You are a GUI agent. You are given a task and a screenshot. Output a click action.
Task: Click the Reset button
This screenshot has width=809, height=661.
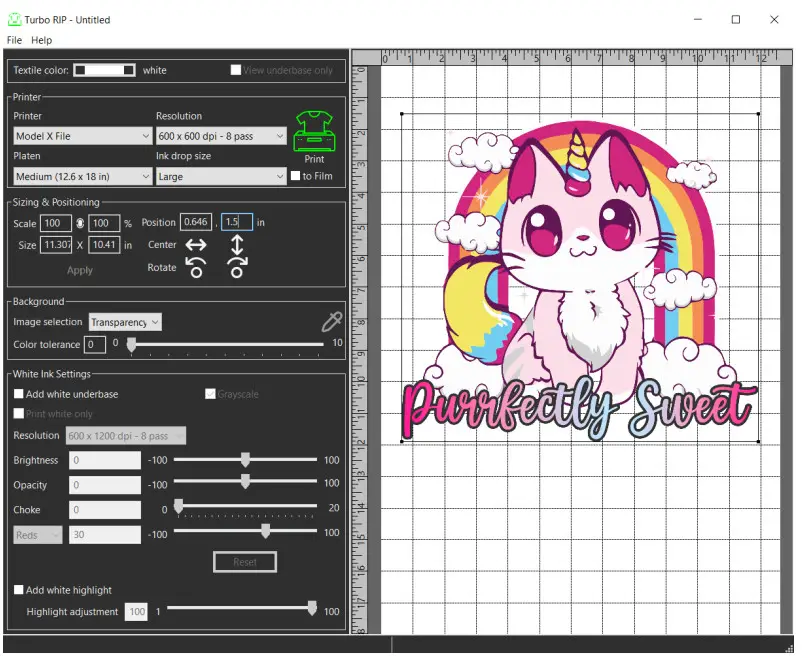coord(245,562)
